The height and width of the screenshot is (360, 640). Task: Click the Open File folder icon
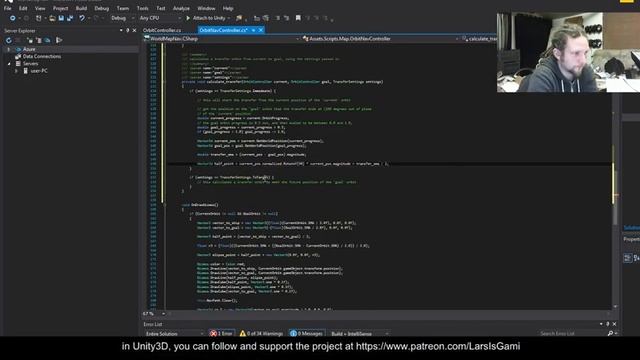(52, 18)
